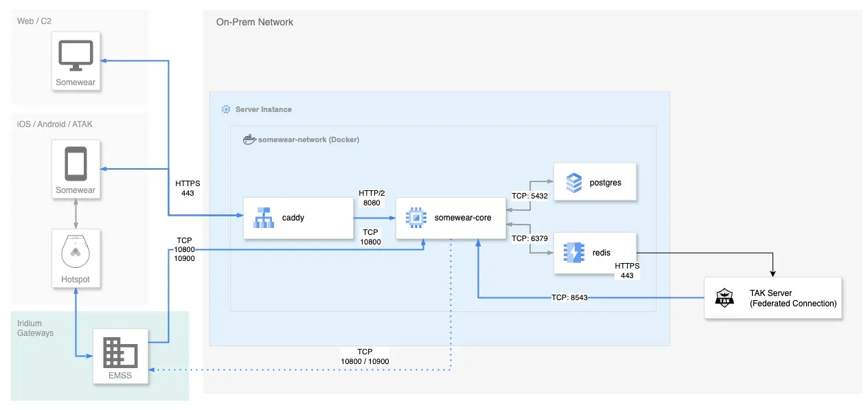Click the 'postgres' node name
The height and width of the screenshot is (410, 868).
pyautogui.click(x=606, y=183)
